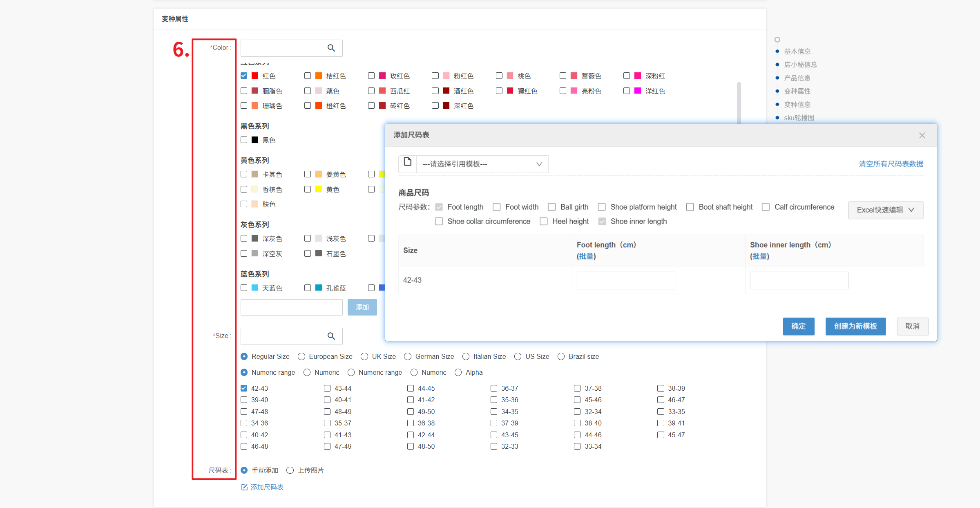
Task: Expand the Excel快速编辑 dropdown
Action: pyautogui.click(x=885, y=210)
